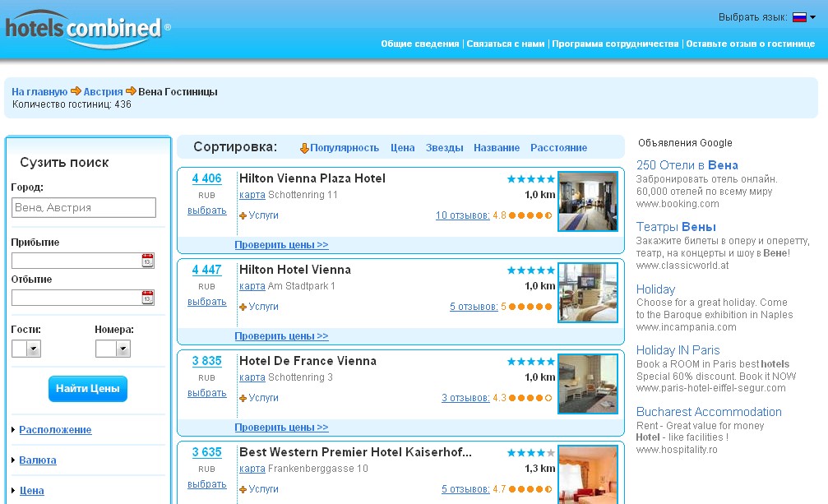Viewport: 828px width, 504px height.
Task: Open the Номера dropdown
Action: [x=113, y=349]
